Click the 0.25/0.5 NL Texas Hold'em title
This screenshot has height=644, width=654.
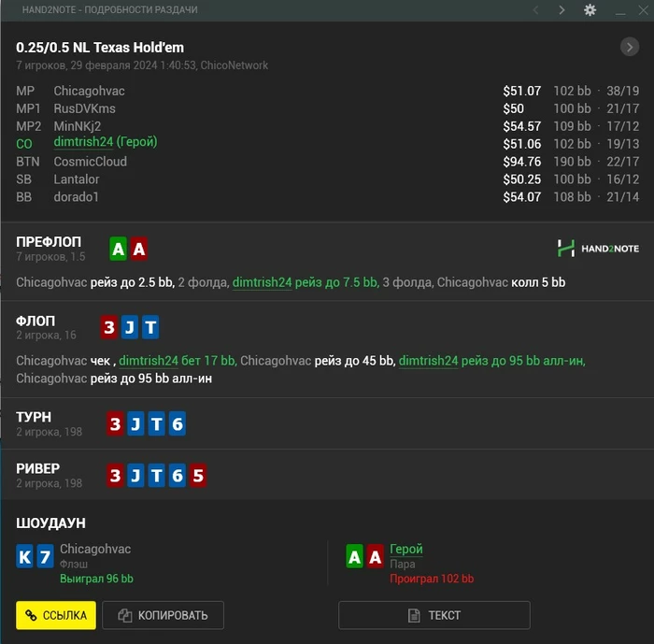tap(100, 47)
